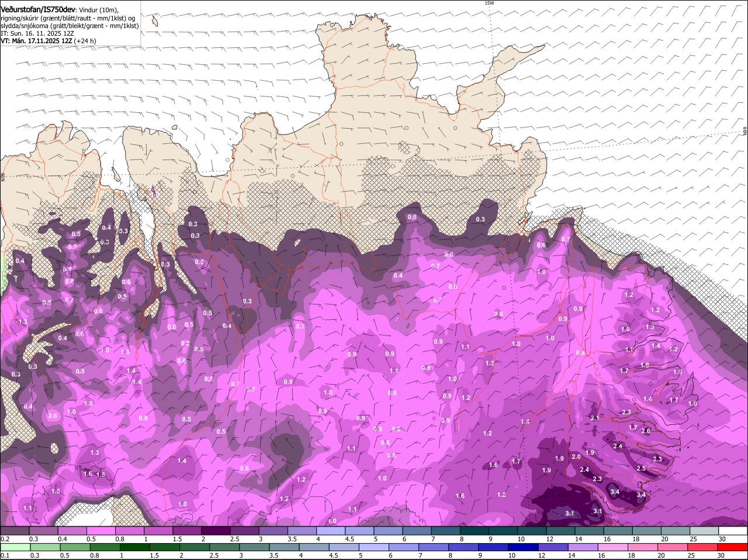Click darkest green rain swatch between 1 and 1.5
The image size is (748, 560).
coord(135,547)
